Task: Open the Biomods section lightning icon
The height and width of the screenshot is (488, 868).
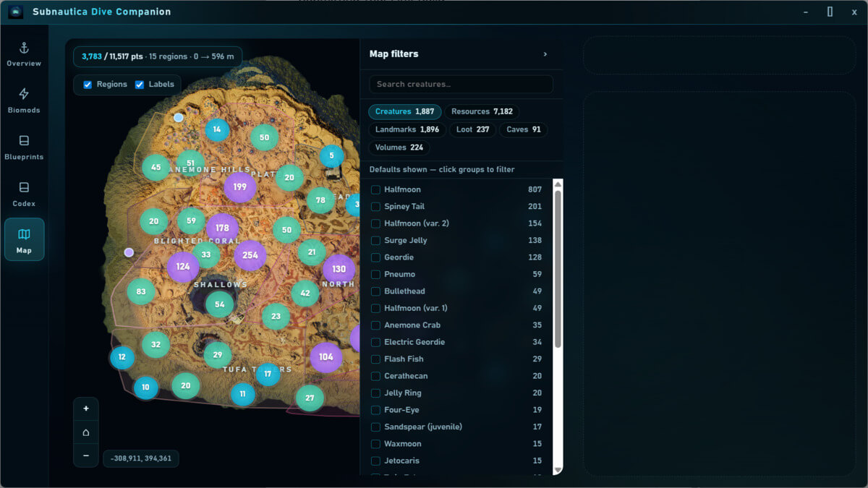Action: point(24,101)
